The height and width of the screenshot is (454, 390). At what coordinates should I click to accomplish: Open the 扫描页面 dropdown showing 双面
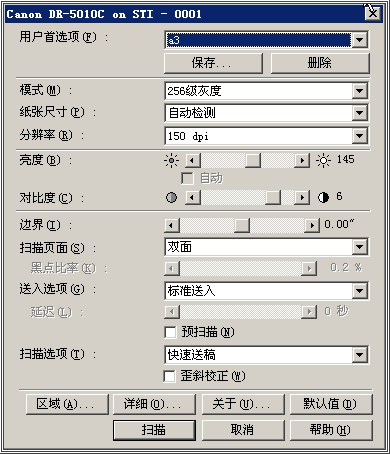(267, 247)
